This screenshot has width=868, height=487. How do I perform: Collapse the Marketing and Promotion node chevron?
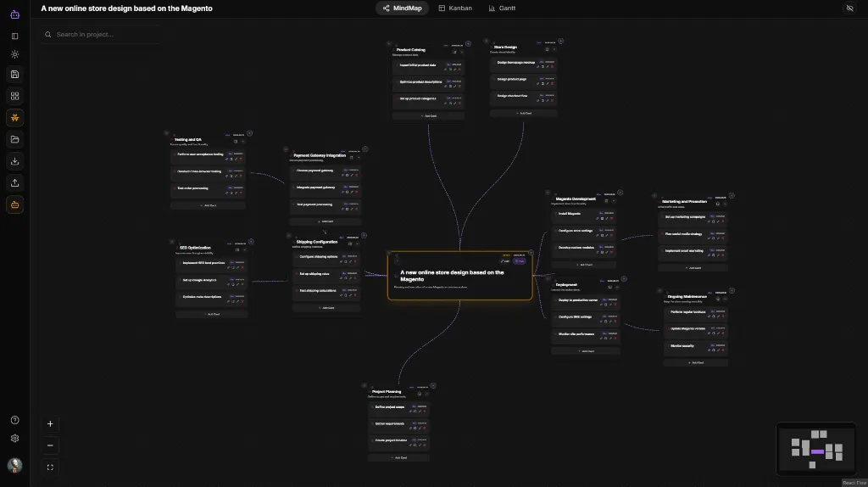point(725,204)
